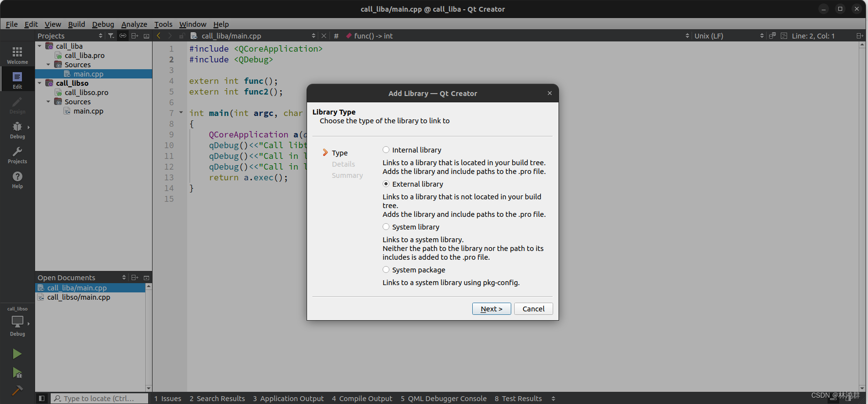868x404 pixels.
Task: Collapse Sources folder under call_liba
Action: click(x=48, y=64)
